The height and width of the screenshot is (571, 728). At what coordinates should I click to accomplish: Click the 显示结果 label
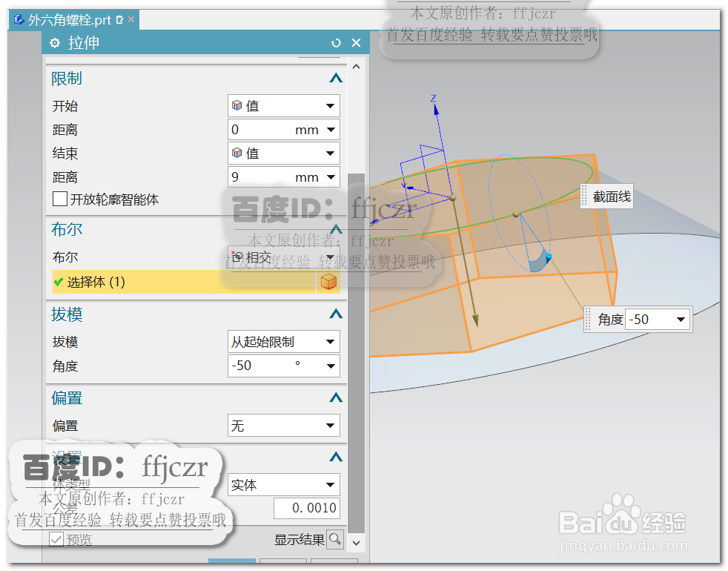coord(299,539)
